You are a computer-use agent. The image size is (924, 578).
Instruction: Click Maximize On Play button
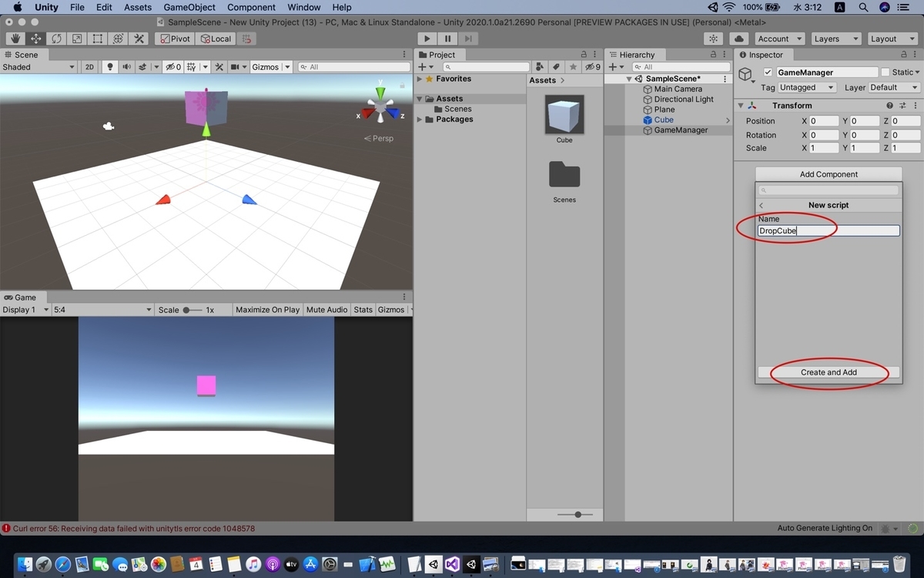267,310
